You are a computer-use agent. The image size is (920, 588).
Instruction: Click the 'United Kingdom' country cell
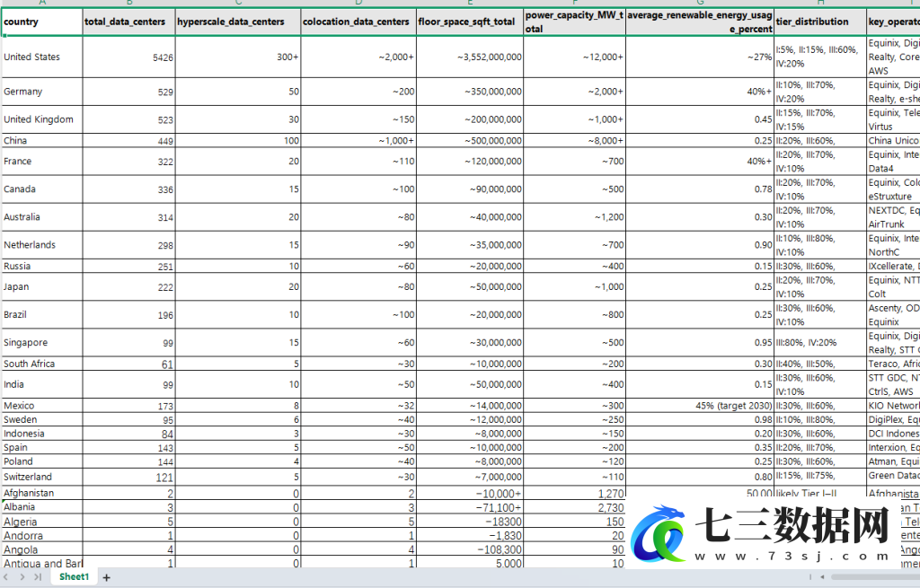point(42,119)
